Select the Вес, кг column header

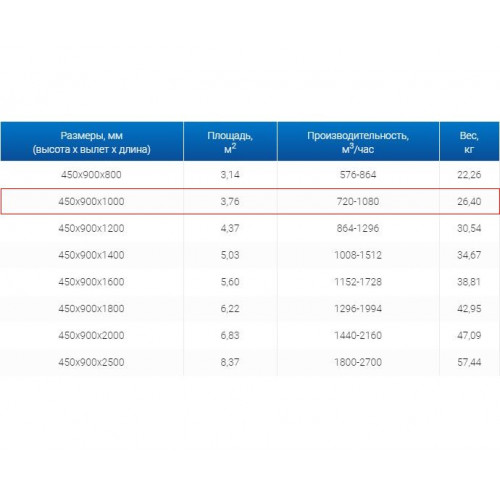pos(469,142)
